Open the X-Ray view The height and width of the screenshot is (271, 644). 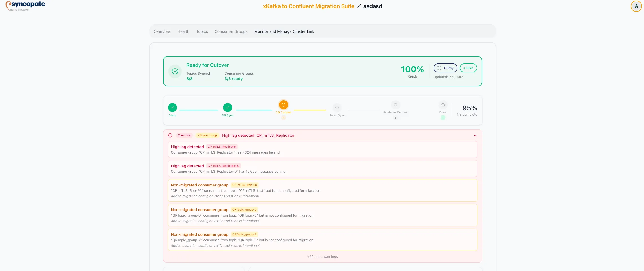(445, 68)
